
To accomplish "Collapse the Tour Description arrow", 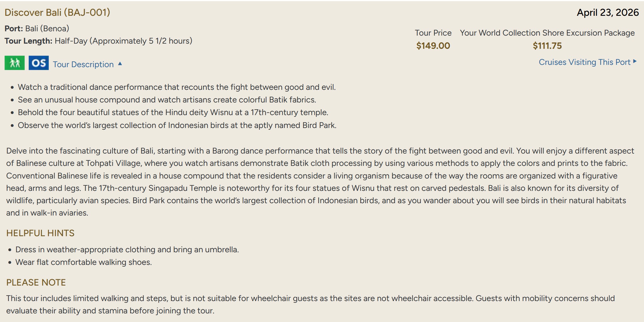I will [120, 64].
